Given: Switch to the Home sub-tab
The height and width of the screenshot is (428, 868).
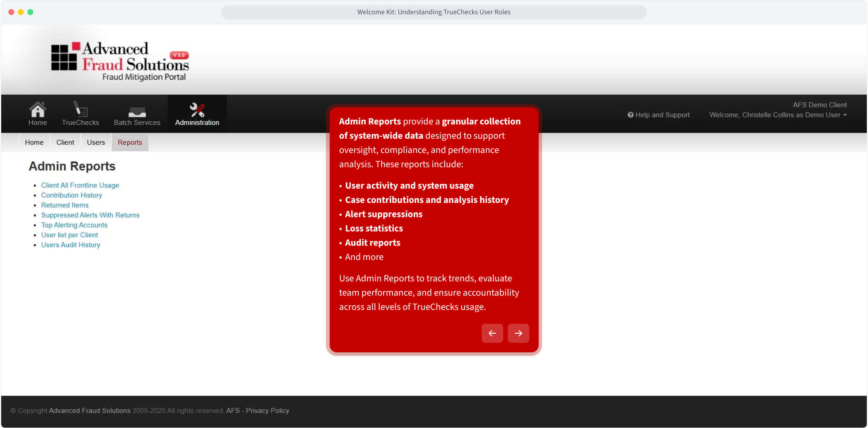Looking at the screenshot, I should pos(34,142).
